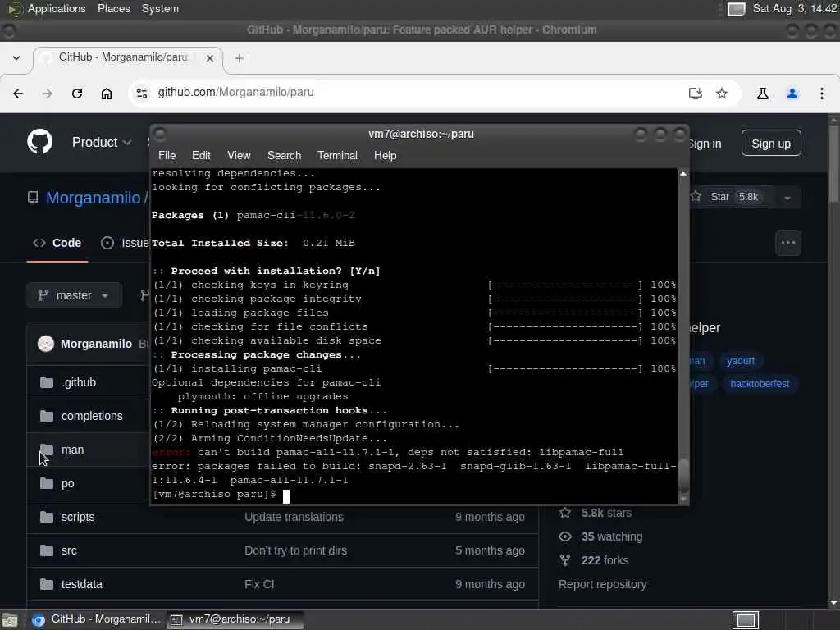Open a new browser tab
Screen dimensions: 840x630
pyautogui.click(x=240, y=58)
